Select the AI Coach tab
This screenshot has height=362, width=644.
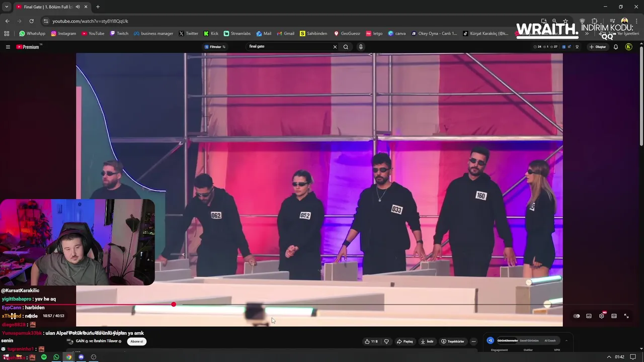(x=550, y=340)
